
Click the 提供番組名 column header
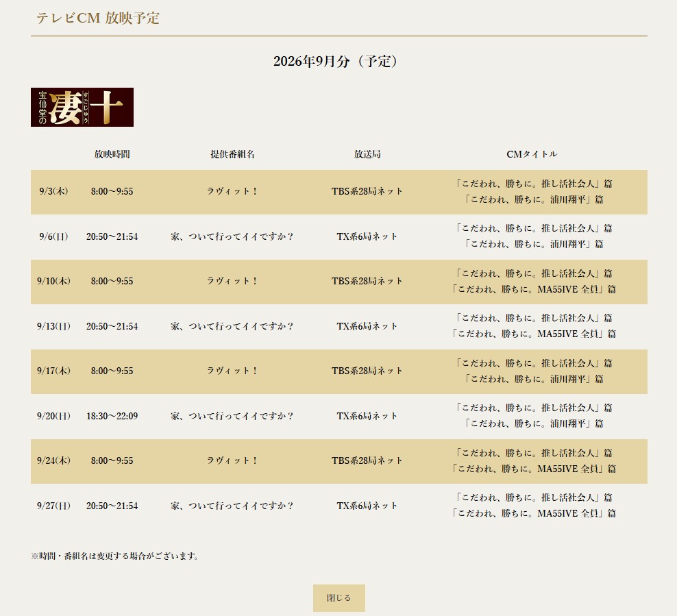pyautogui.click(x=232, y=154)
